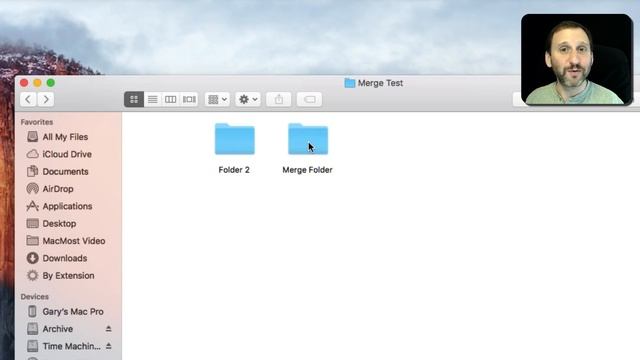The height and width of the screenshot is (360, 640).
Task: Open Documents in sidebar
Action: [65, 171]
